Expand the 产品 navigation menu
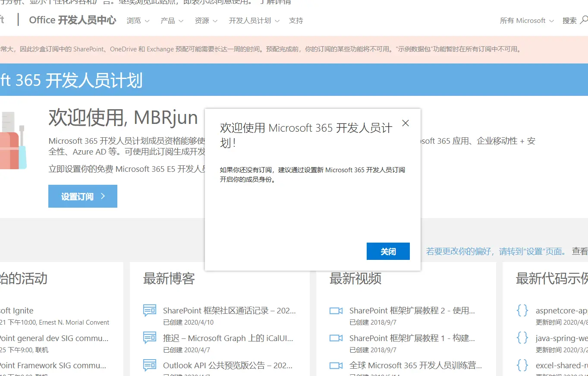Screen dimensions: 588x376 [x=172, y=20]
